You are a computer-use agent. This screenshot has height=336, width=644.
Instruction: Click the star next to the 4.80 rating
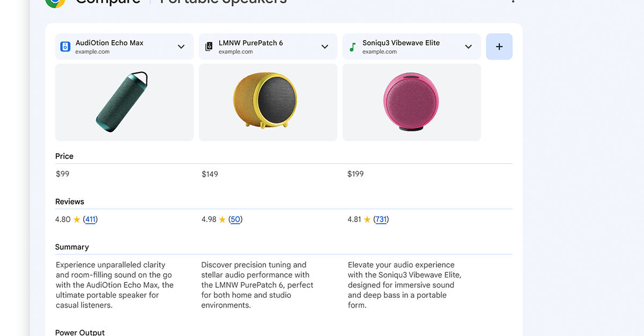76,219
